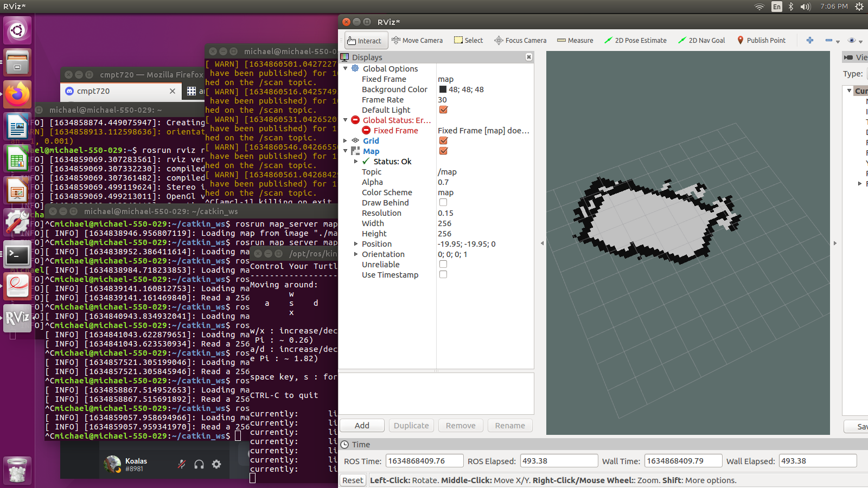Expand the Position property
The image size is (868, 488).
pyautogui.click(x=356, y=244)
